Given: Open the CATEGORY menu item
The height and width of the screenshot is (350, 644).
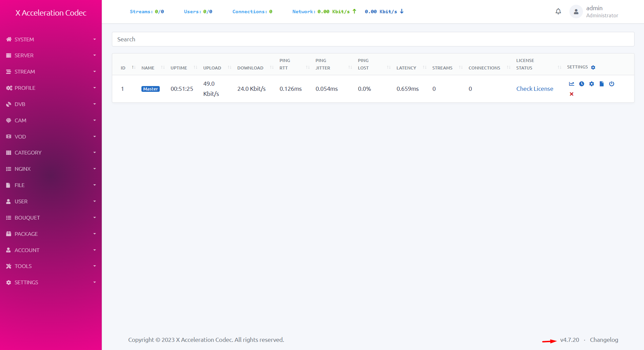Looking at the screenshot, I should [51, 153].
